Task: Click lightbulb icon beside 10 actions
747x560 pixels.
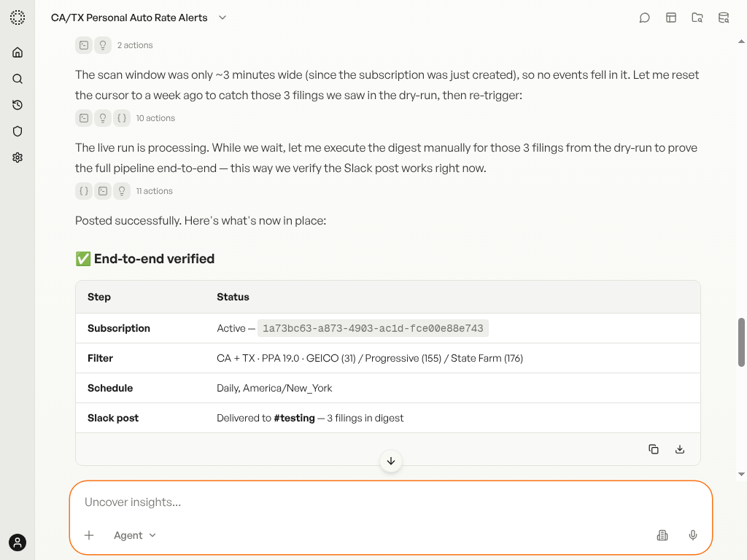Action: coord(103,118)
